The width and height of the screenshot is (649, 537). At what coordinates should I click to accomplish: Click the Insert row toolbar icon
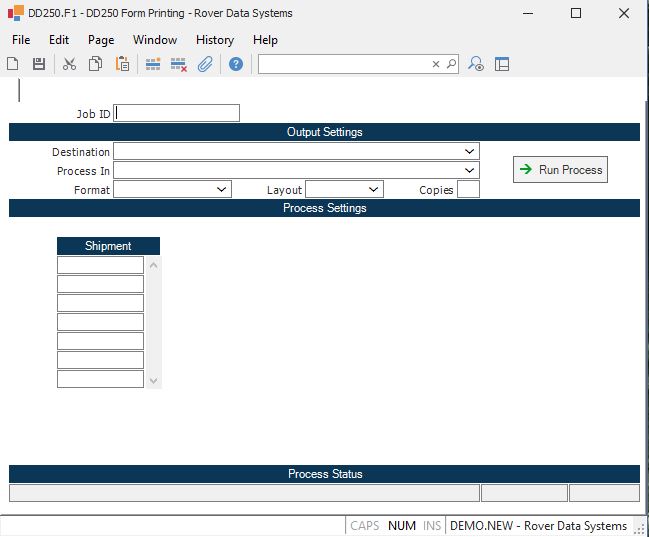click(x=153, y=64)
